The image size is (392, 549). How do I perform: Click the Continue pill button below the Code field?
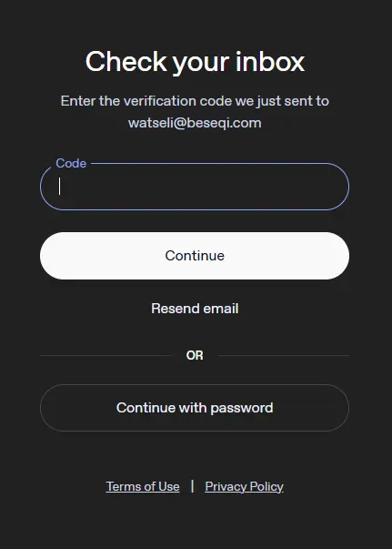[x=195, y=256]
